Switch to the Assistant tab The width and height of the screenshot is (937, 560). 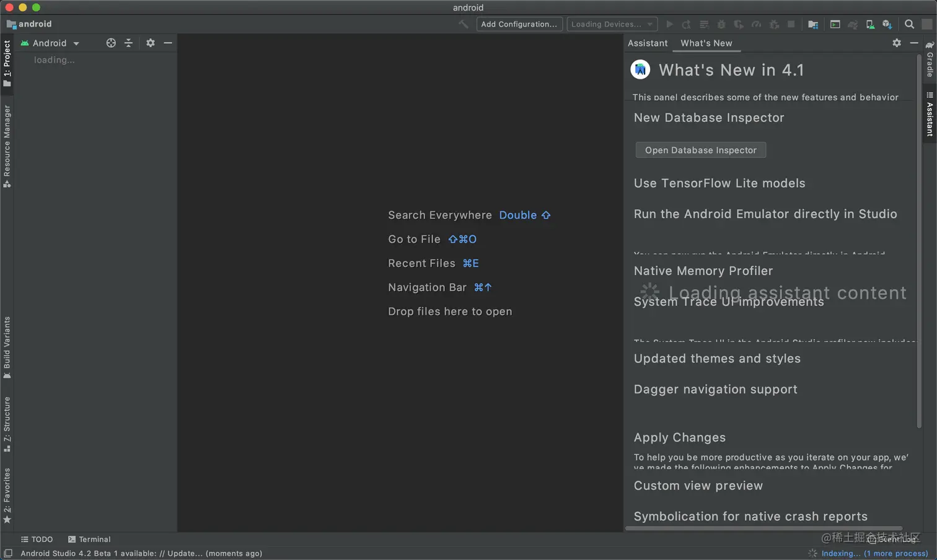click(x=648, y=43)
